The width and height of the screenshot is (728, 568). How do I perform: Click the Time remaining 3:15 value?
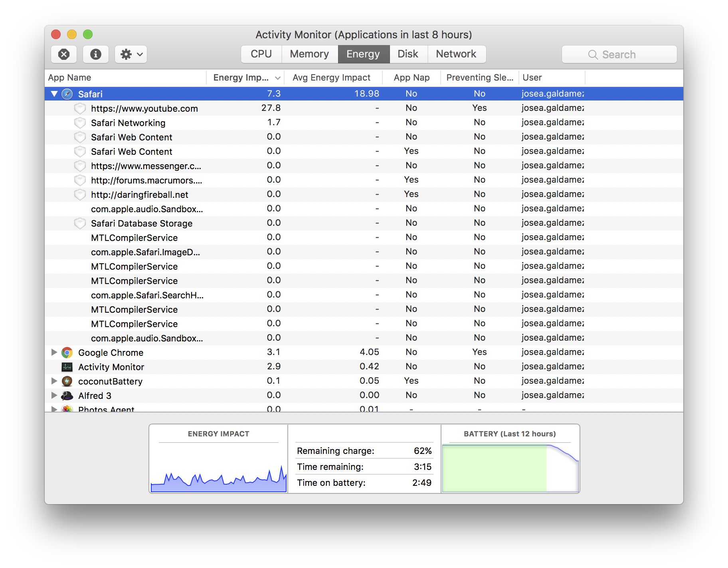(x=423, y=467)
